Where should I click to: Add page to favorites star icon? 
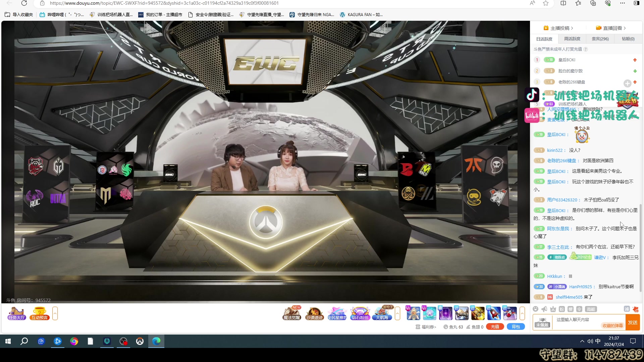click(546, 3)
